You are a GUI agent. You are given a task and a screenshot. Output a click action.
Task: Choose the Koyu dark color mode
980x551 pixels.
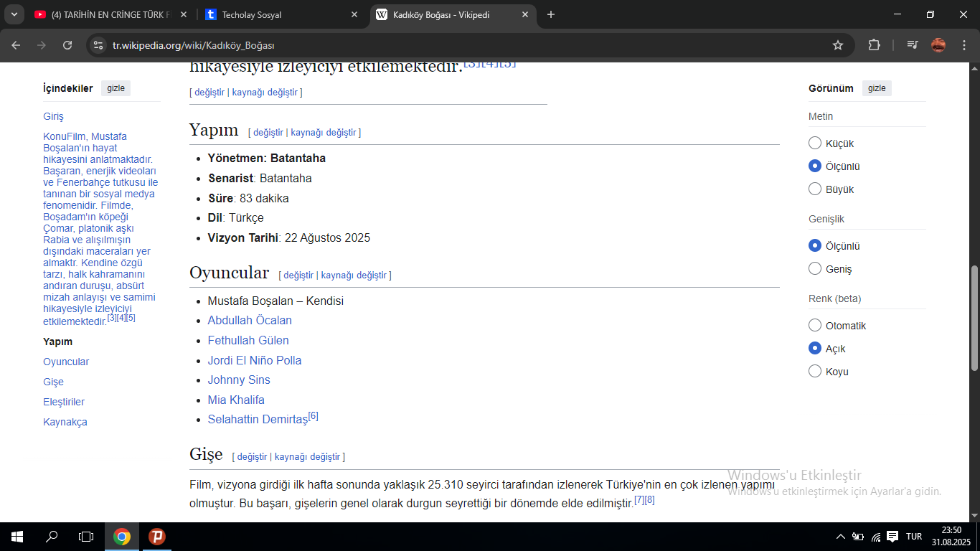(815, 371)
